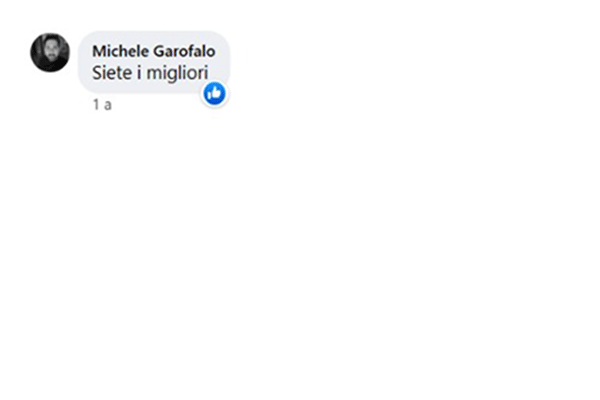The image size is (600, 400).
Task: View who liked the Michele Garofalo comment
Action: click(215, 93)
